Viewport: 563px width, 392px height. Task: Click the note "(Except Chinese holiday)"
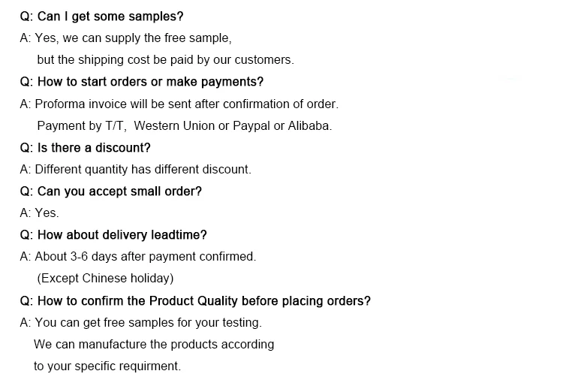(x=105, y=278)
